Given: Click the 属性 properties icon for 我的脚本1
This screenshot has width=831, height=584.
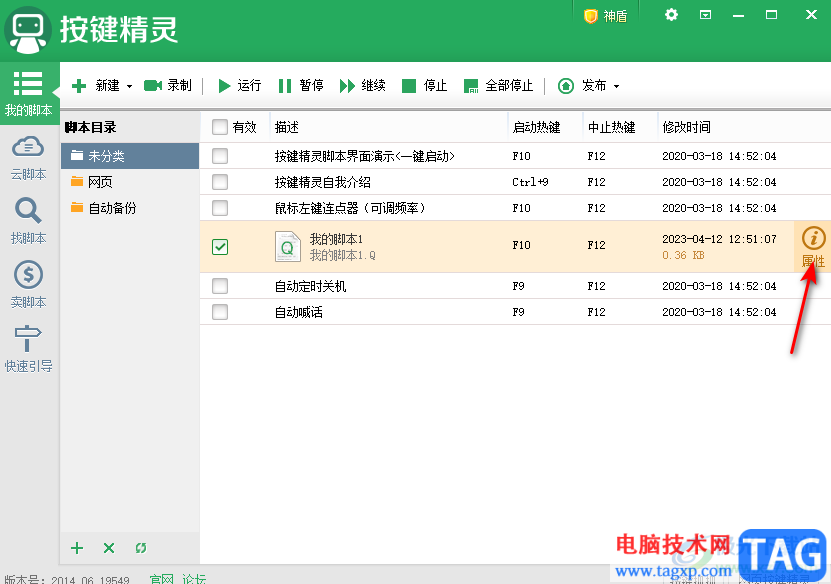Looking at the screenshot, I should (x=813, y=247).
